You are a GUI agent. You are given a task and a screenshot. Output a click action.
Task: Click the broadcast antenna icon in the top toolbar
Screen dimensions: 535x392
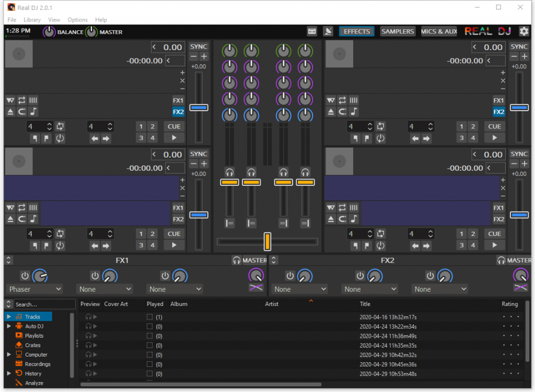point(328,31)
